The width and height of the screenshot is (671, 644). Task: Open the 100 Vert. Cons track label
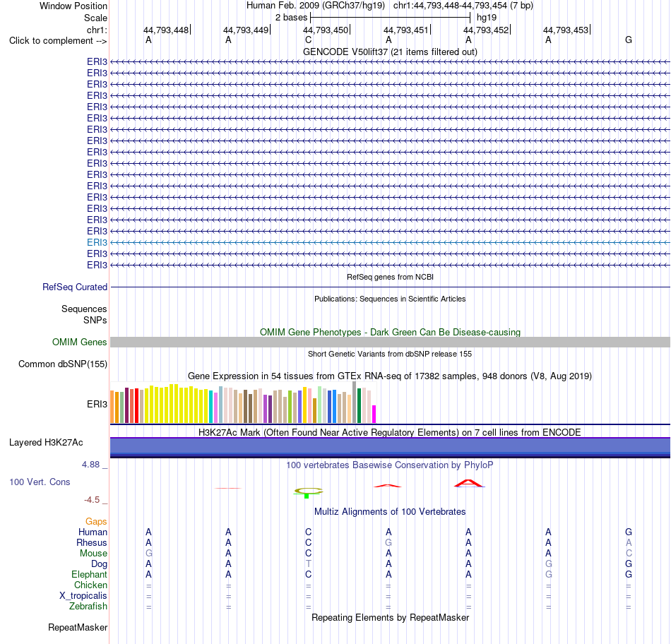coord(40,482)
